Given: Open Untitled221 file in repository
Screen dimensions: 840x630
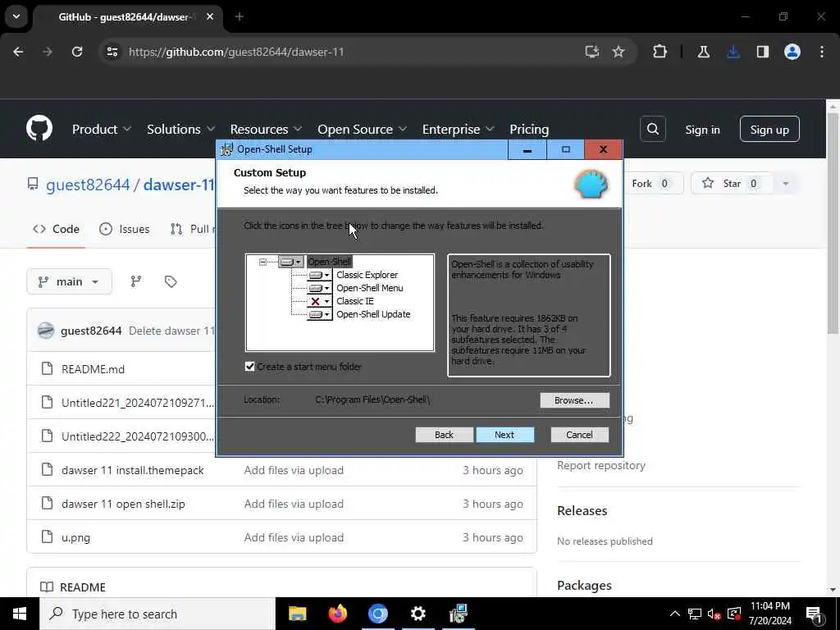Looking at the screenshot, I should [138, 403].
